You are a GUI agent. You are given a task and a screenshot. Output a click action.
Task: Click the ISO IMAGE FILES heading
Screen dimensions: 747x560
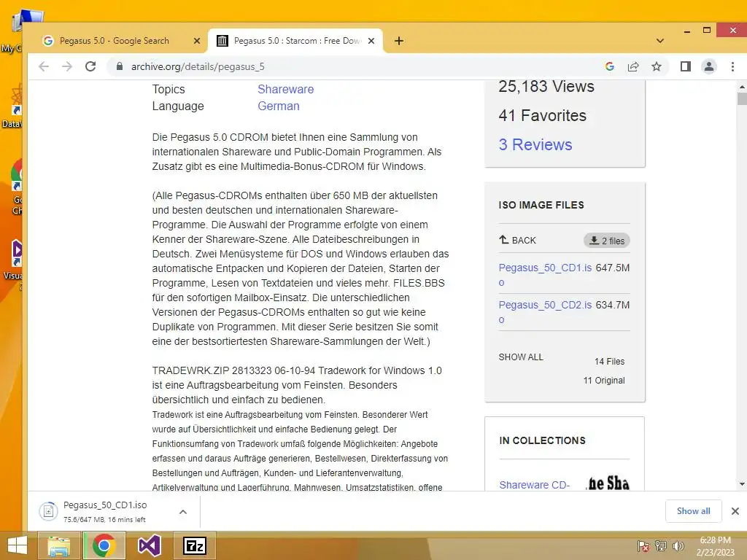tap(541, 205)
